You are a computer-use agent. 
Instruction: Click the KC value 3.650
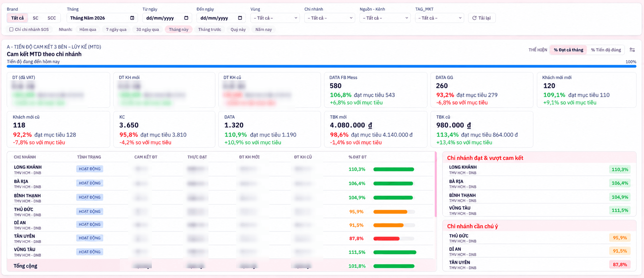pyautogui.click(x=129, y=125)
